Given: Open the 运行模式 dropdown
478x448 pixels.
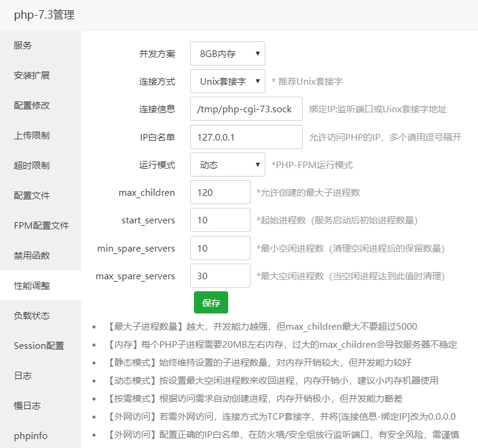Looking at the screenshot, I should click(228, 165).
